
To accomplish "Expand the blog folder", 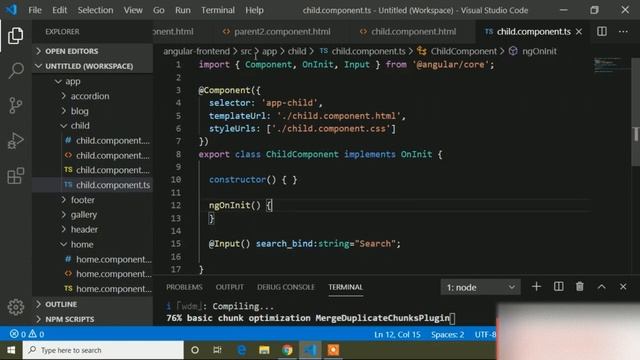I will (79, 111).
